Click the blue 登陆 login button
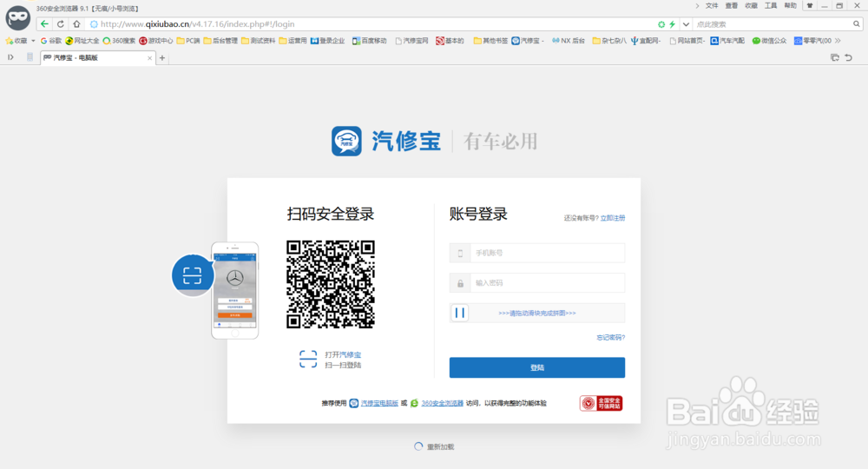Screen dimensions: 868x469 click(537, 367)
